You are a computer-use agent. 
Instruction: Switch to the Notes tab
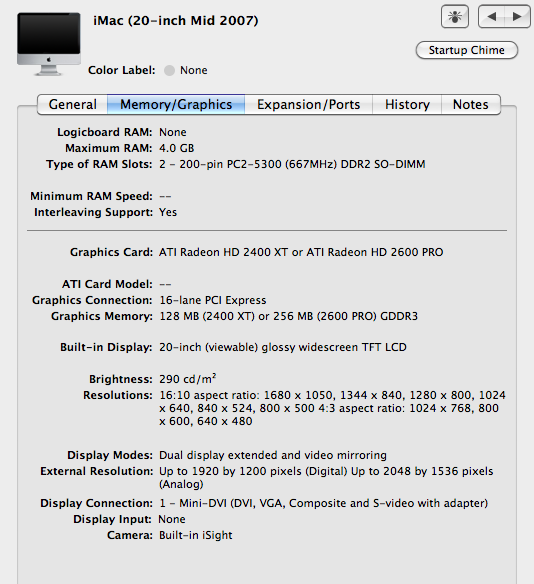(471, 104)
